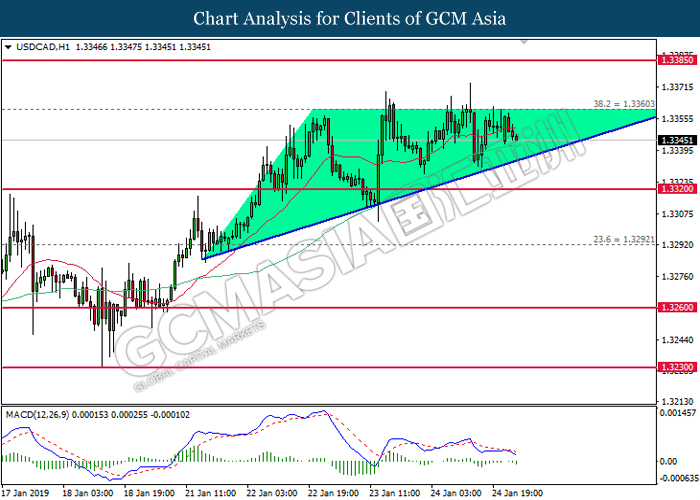Select the 1.33200 red price label

677,189
